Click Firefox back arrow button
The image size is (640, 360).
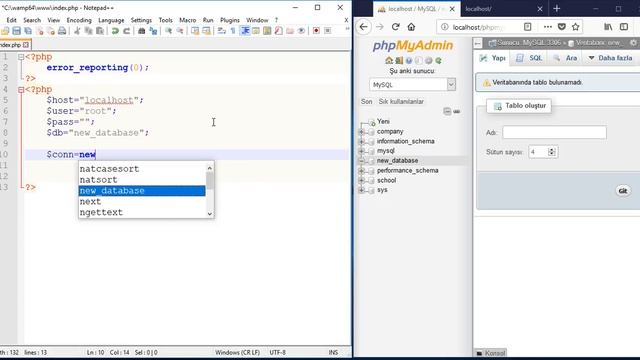pos(364,27)
